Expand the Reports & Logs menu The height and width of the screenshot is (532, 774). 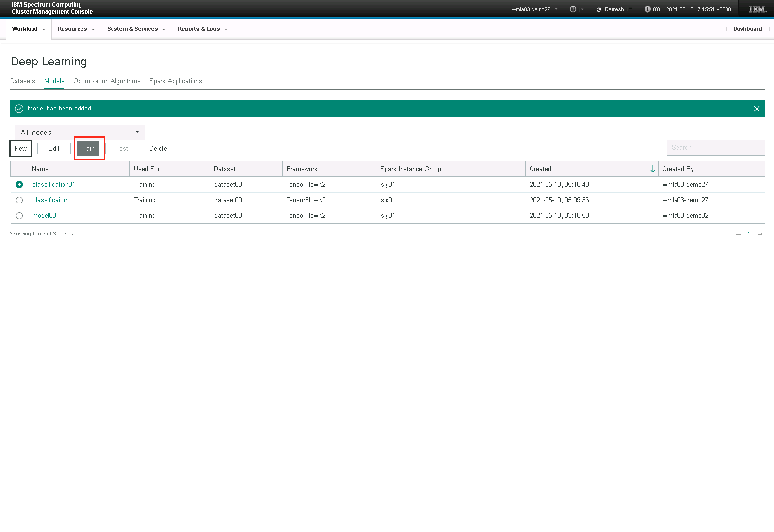203,29
